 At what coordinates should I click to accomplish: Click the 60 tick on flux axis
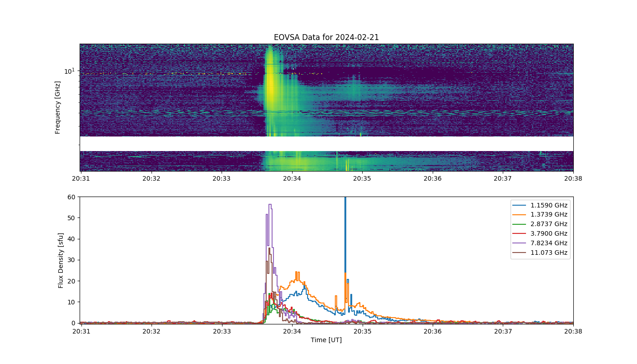[x=72, y=197]
